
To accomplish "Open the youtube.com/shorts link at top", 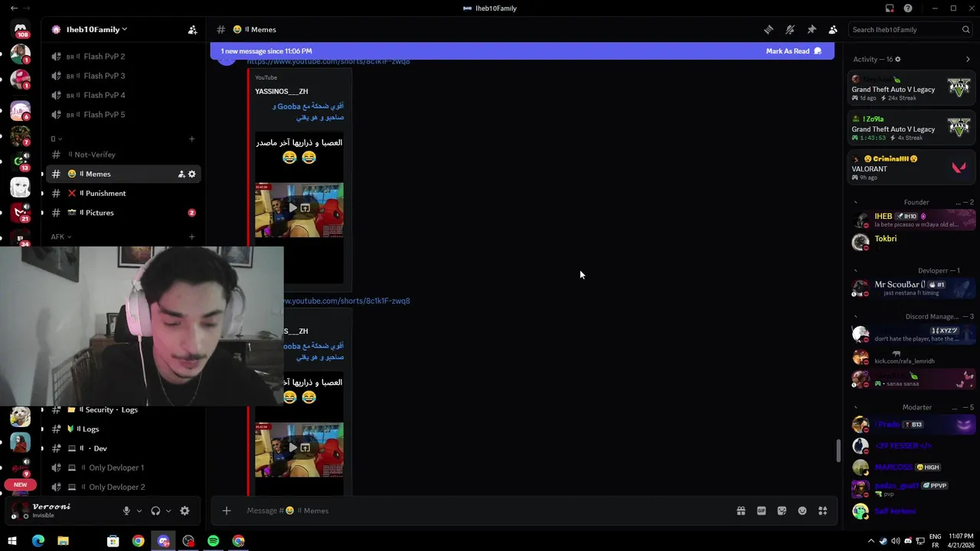I will 328,62.
